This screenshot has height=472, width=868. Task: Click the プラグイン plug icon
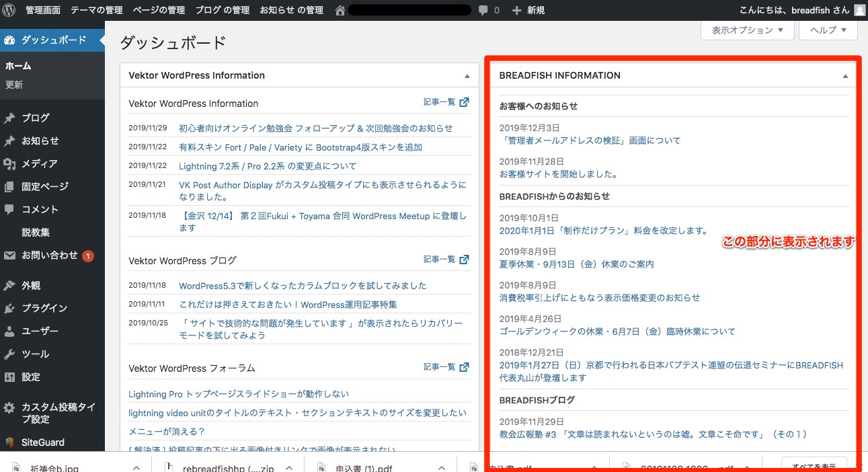click(9, 308)
